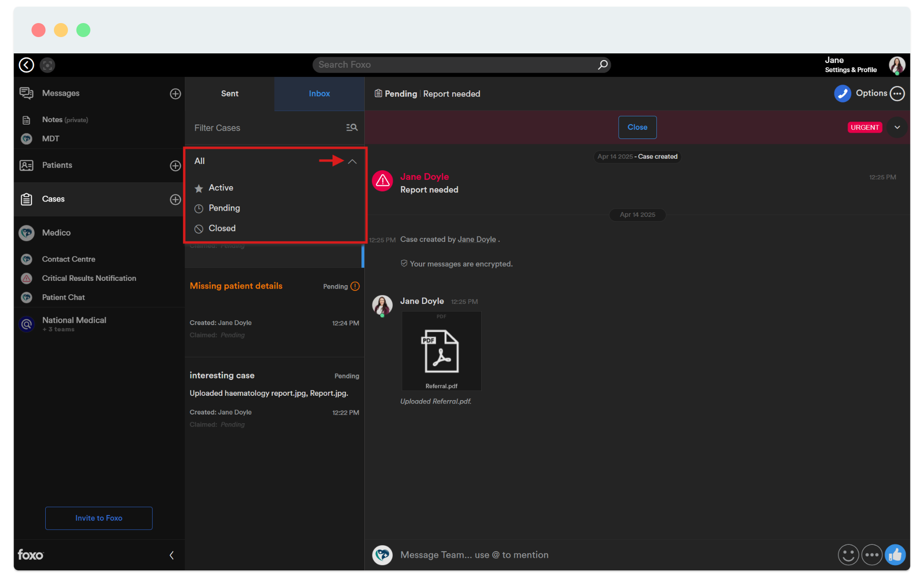Open the Messages section
This screenshot has width=924, height=579.
click(61, 93)
